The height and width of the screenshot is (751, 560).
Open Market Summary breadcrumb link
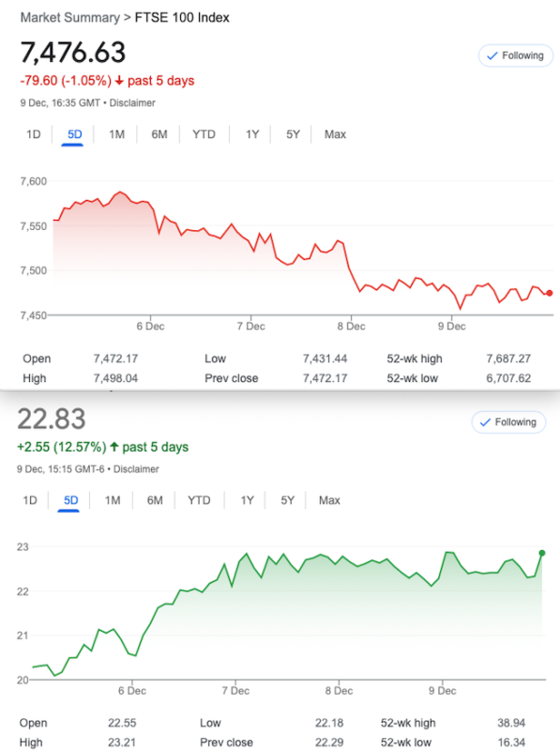click(69, 18)
